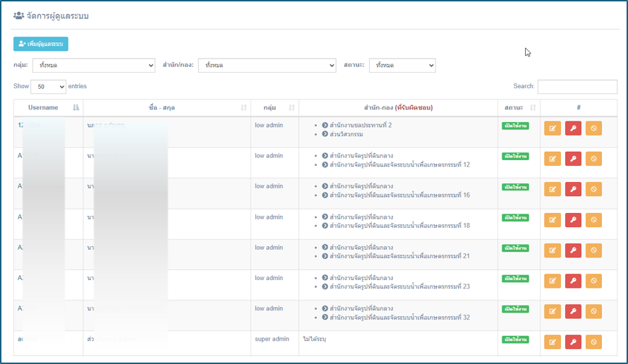Viewport: 628px width, 364px height.
Task: Edit user in เกษตรกรรมที่ 16 row
Action: (552, 190)
